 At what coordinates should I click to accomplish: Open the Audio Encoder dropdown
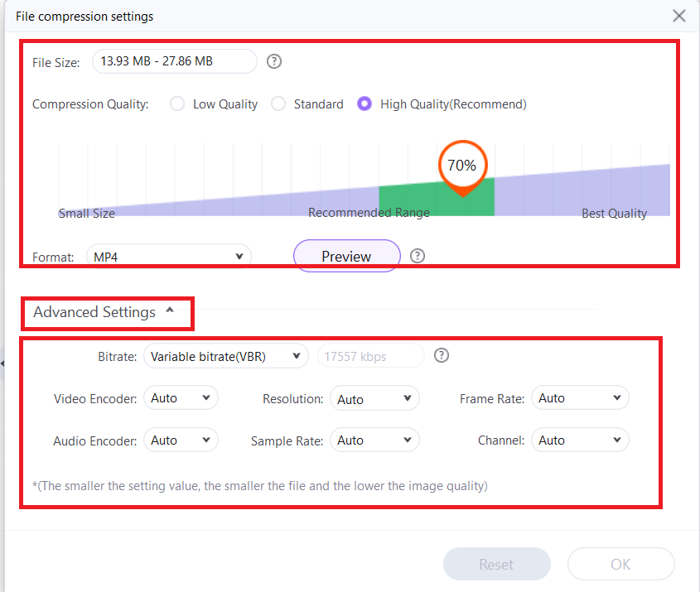click(181, 440)
